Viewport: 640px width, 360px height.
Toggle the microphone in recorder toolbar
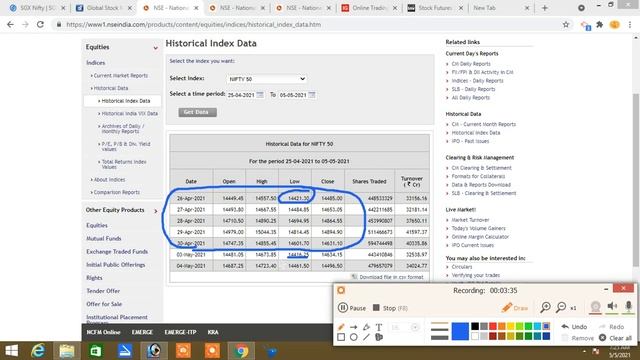(x=629, y=307)
